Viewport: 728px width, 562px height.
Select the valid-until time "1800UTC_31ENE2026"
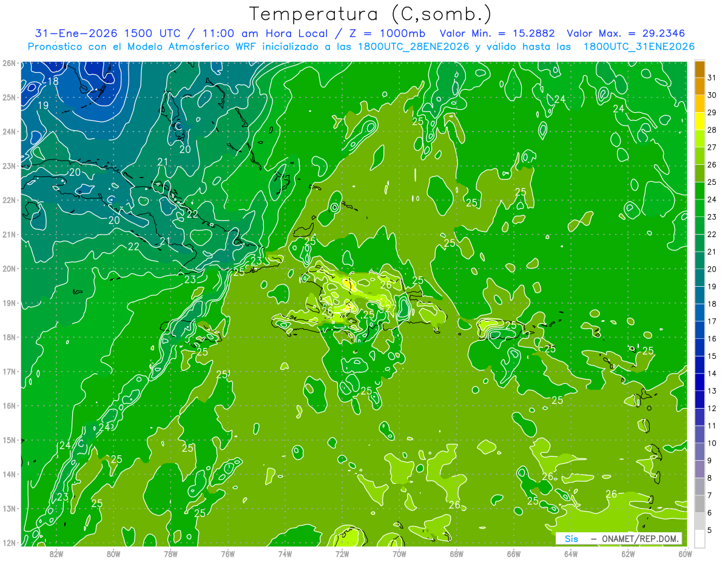(639, 46)
